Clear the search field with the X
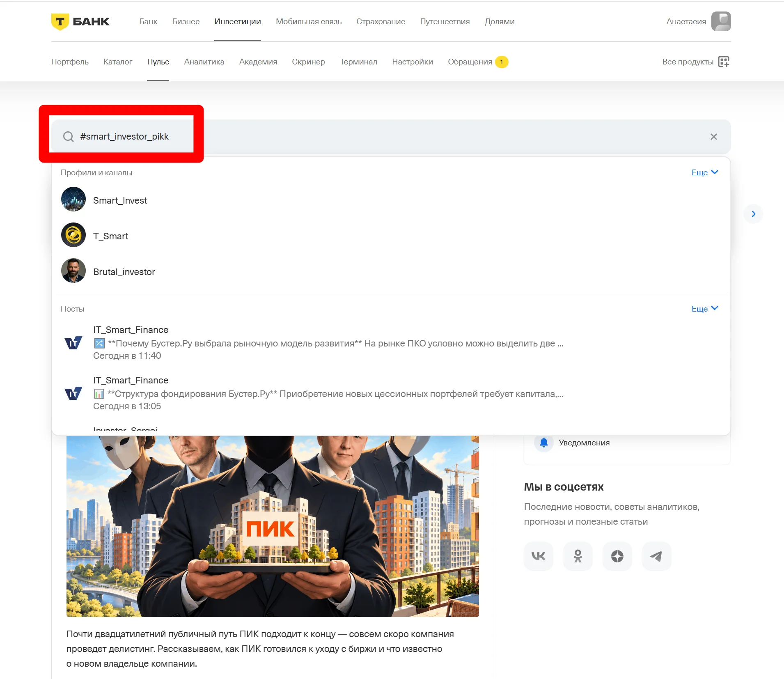Image resolution: width=784 pixels, height=679 pixels. (714, 137)
